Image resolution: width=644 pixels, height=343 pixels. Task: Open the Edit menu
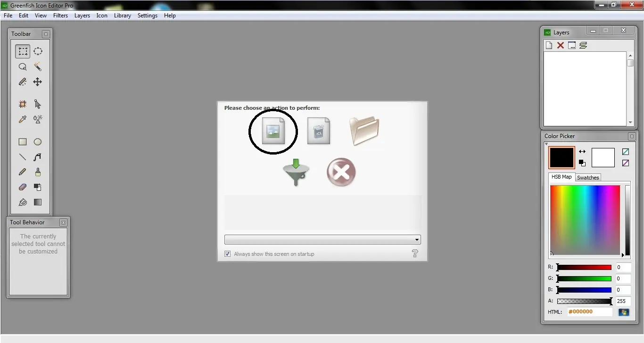[24, 16]
